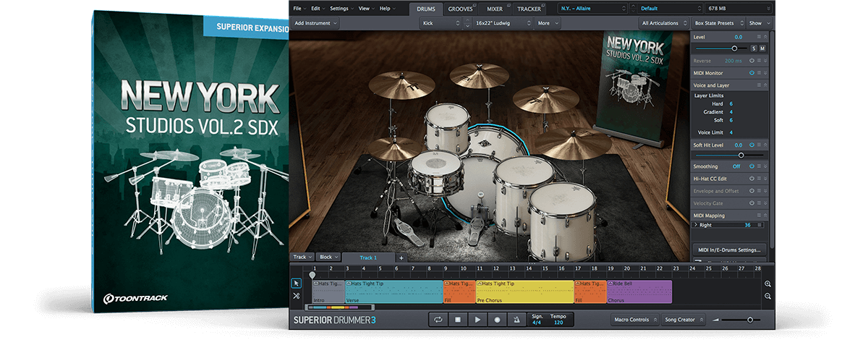Adjust the master volume slider
This screenshot has height=353, width=868.
[x=741, y=320]
